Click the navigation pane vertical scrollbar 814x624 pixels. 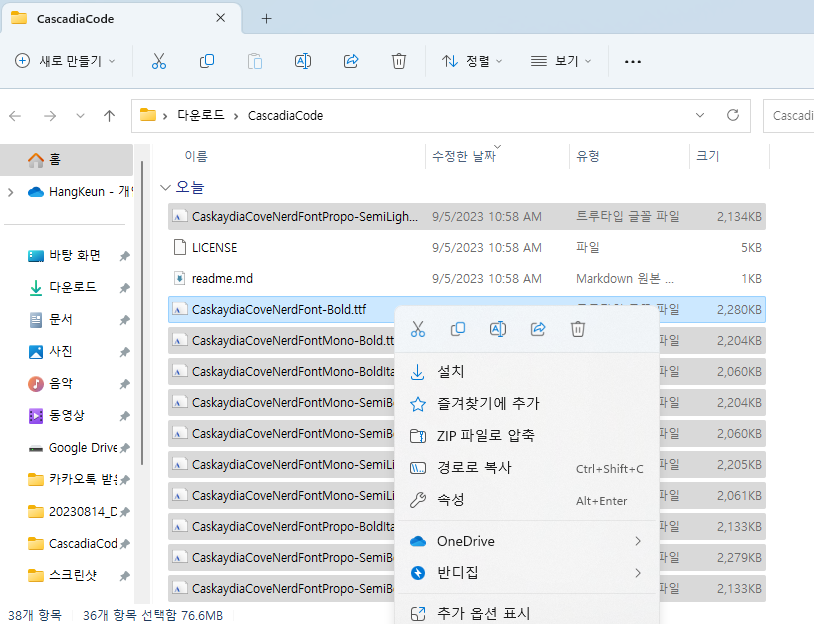(x=142, y=311)
